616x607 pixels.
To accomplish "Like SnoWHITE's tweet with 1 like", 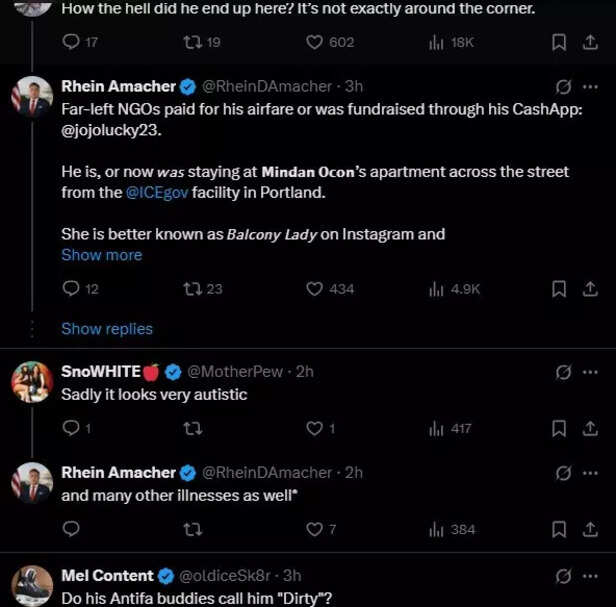I will [314, 429].
